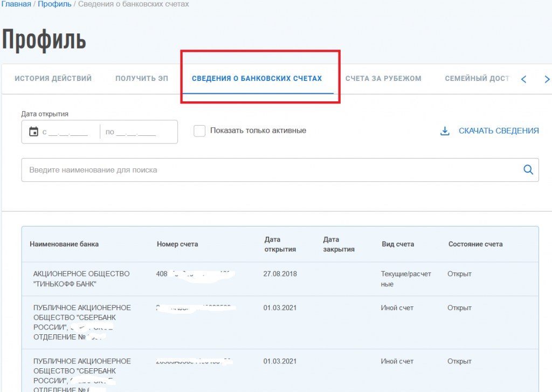Click the end date 'по' input field
This screenshot has height=392, width=552.
coord(135,132)
